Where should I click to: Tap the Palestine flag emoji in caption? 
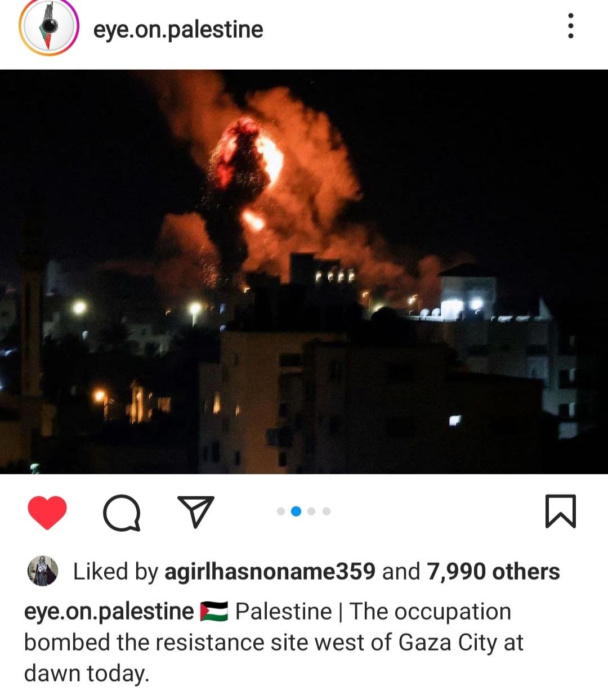[214, 612]
